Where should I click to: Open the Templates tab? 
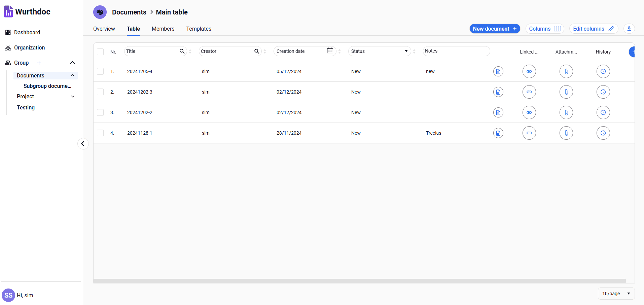pos(199,29)
